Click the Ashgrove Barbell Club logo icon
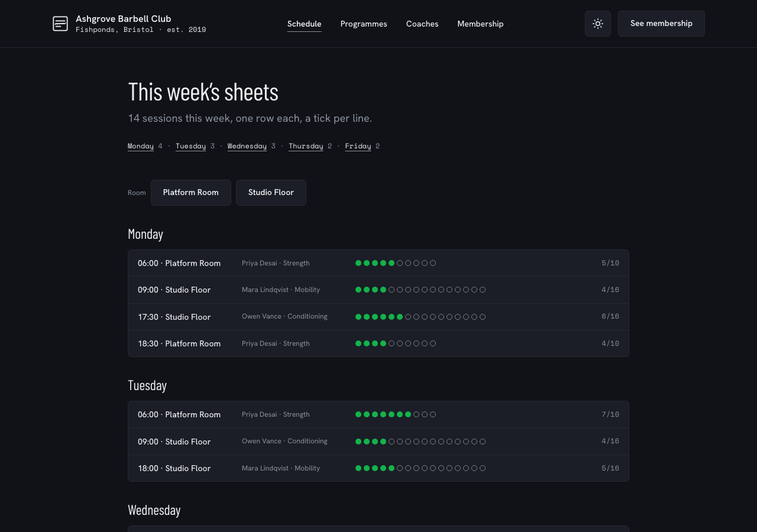757x532 pixels. pyautogui.click(x=60, y=24)
